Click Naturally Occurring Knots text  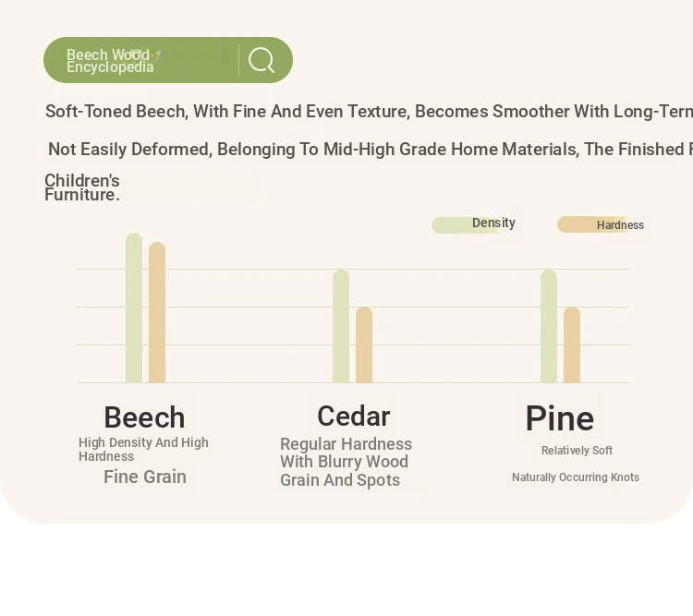(x=576, y=477)
